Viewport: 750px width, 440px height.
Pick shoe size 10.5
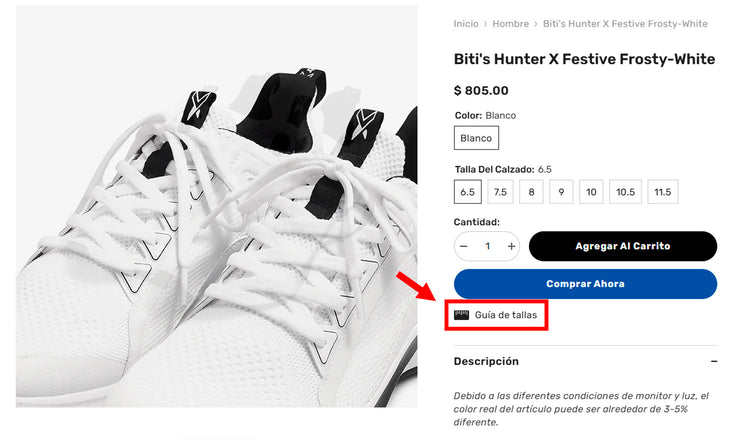pyautogui.click(x=625, y=192)
